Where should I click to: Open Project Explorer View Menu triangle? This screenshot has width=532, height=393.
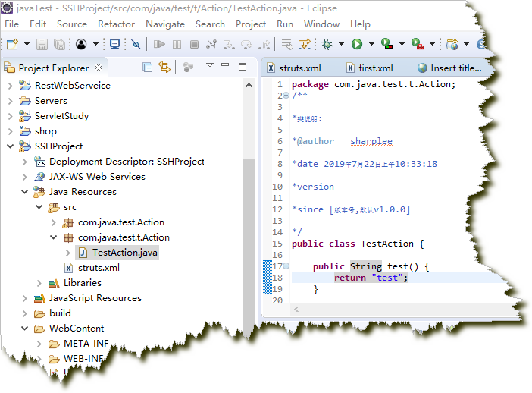pyautogui.click(x=210, y=67)
